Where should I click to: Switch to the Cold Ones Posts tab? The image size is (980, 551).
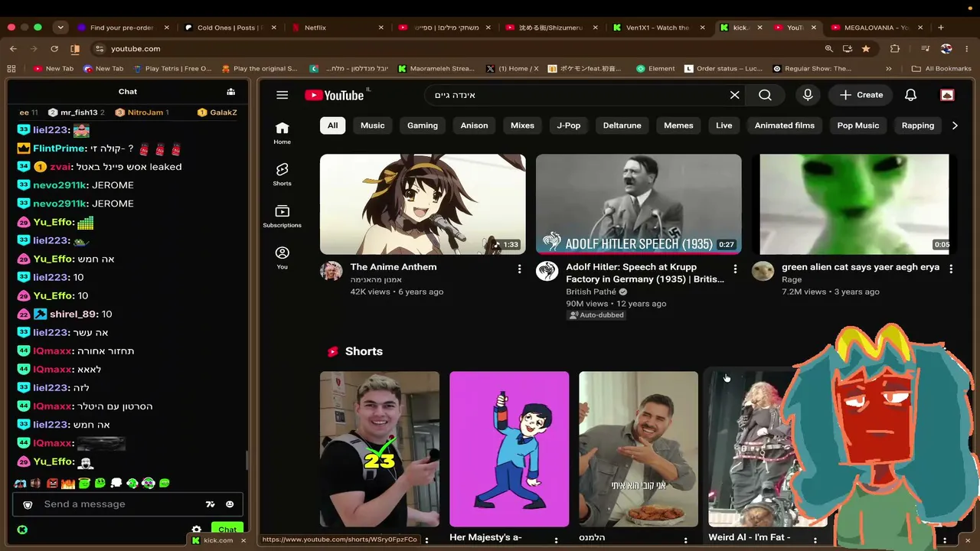(231, 28)
